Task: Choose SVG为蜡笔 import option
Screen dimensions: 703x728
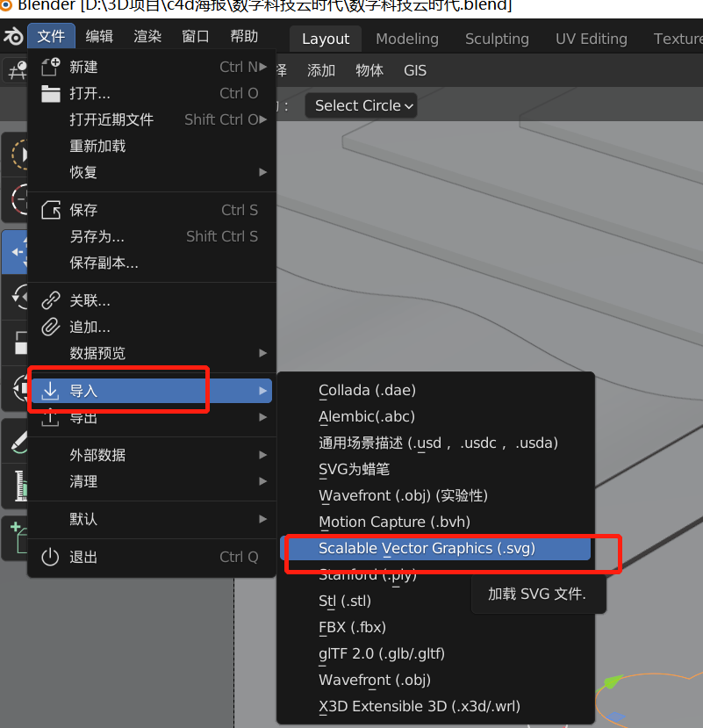Action: pyautogui.click(x=435, y=470)
